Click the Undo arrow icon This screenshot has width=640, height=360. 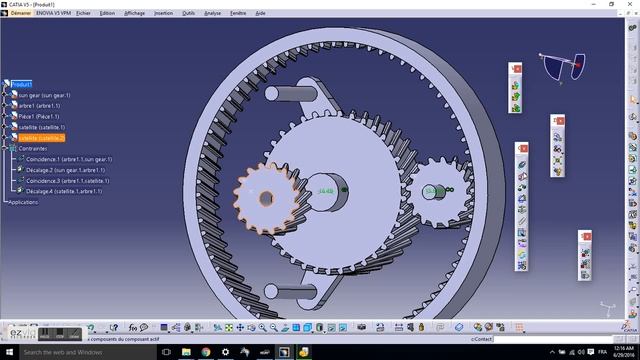pos(91,327)
